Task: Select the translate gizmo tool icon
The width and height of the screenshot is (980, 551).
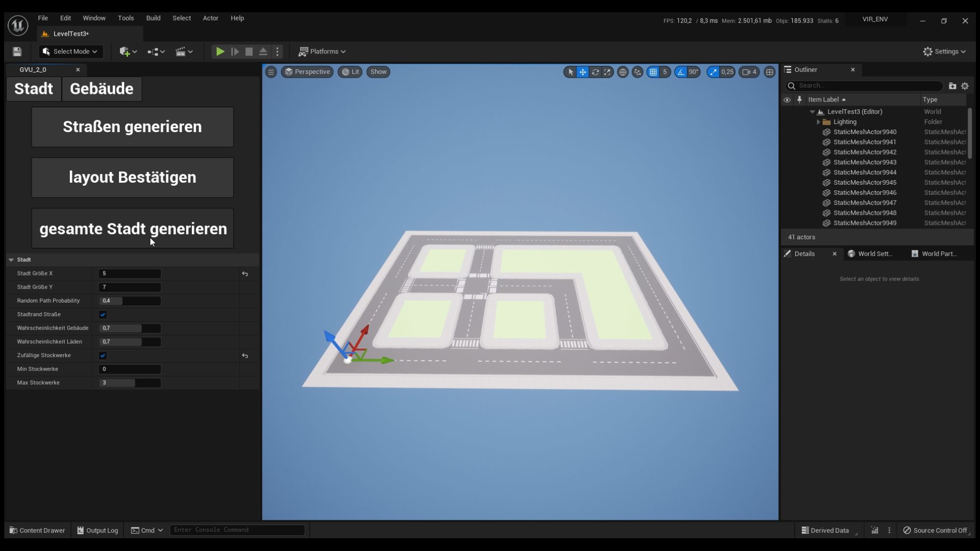Action: click(x=582, y=72)
